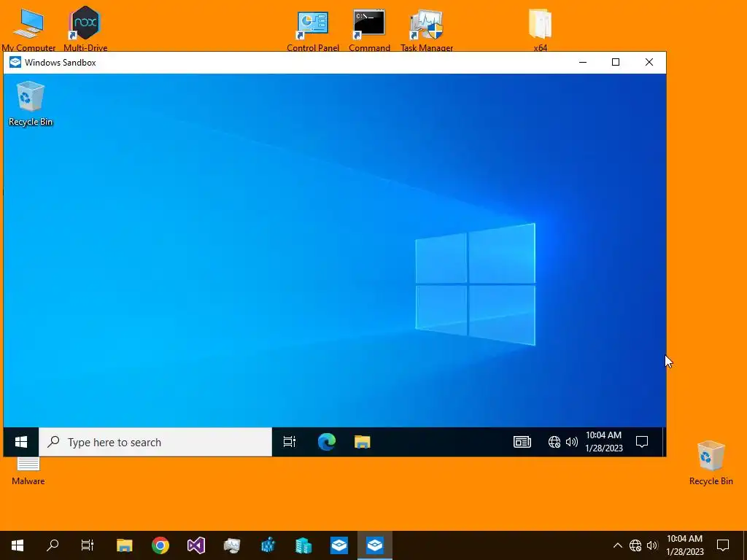747x560 pixels.
Task: Open the blue gears app icon in the host taskbar
Action: click(x=268, y=545)
